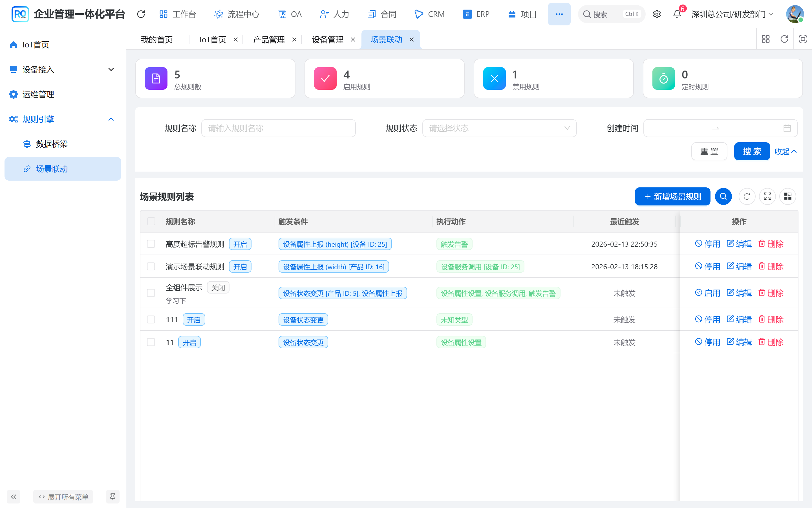Screen dimensions: 812x508
Task: Open the 深圳总公司/研发部门 department dropdown
Action: coord(732,14)
